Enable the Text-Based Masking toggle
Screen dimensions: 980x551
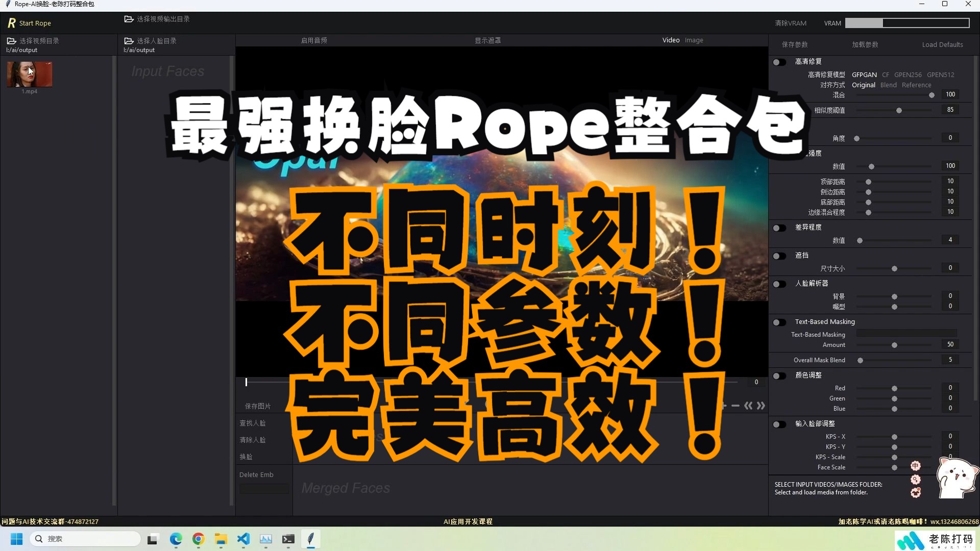tap(779, 322)
